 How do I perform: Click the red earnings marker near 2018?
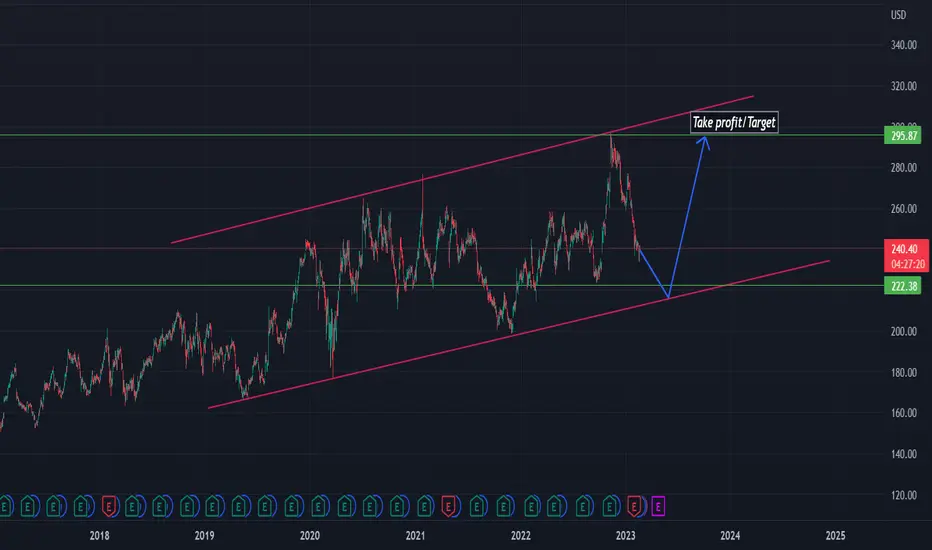click(108, 507)
